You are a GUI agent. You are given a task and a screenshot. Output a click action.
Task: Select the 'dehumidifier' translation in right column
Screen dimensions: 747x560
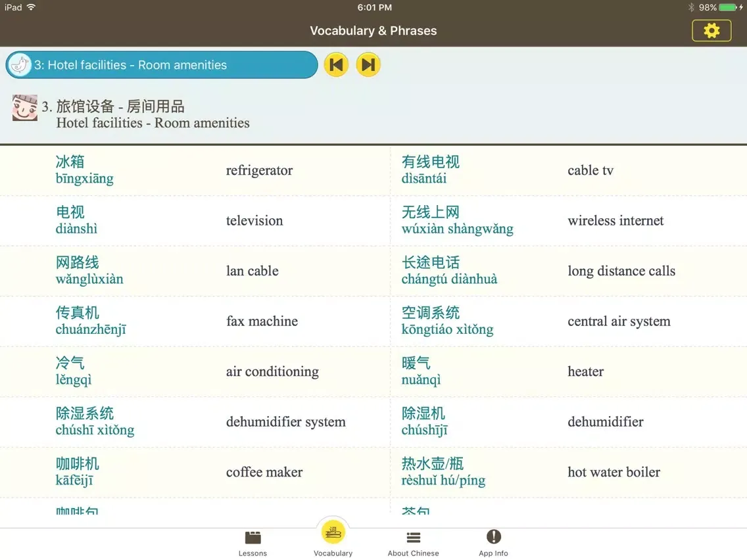pos(606,422)
